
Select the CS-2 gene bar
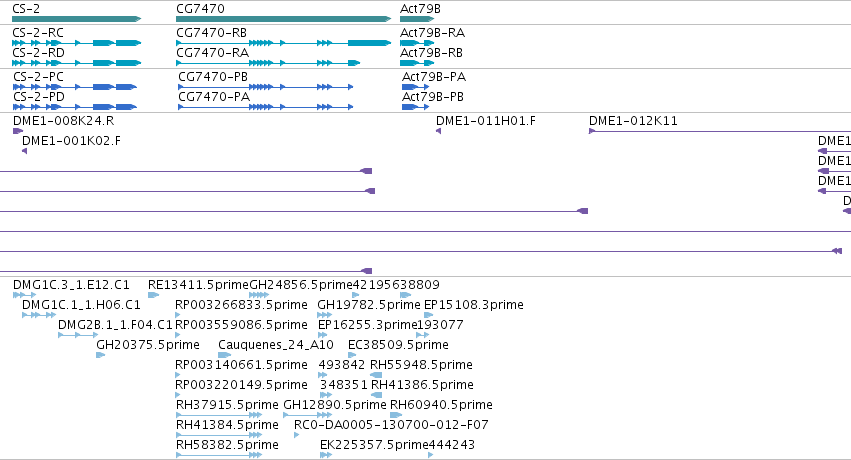77,19
